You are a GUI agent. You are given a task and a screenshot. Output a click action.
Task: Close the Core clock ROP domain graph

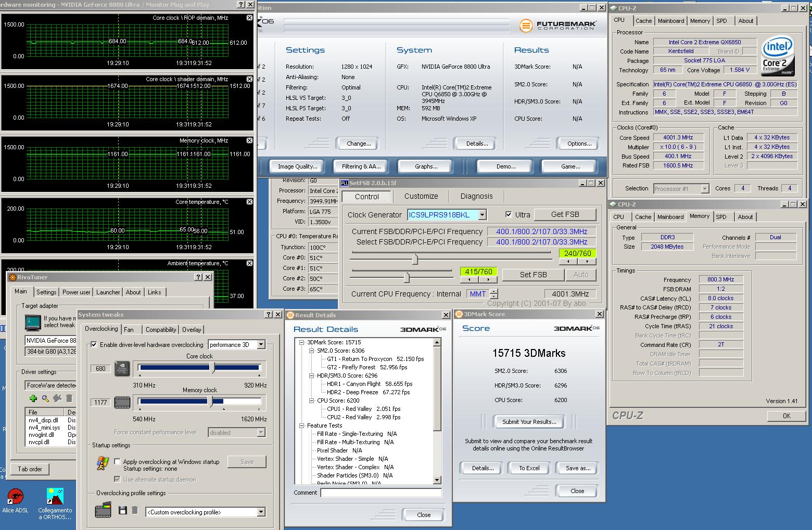[249, 18]
